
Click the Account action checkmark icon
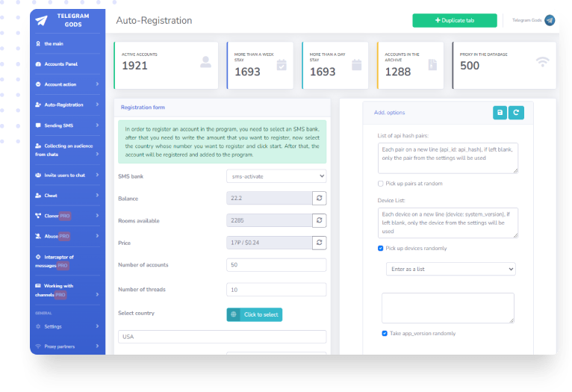tap(38, 84)
